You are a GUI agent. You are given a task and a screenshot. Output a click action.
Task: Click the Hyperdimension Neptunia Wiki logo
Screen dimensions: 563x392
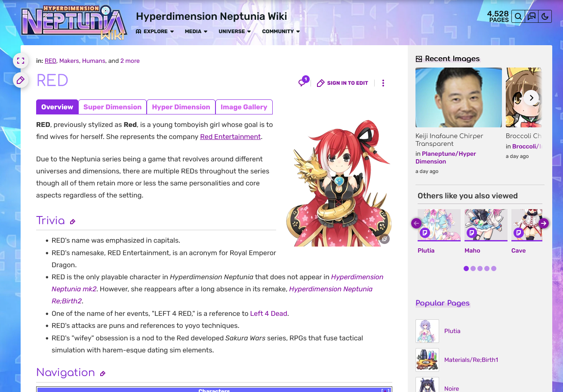pos(74,23)
